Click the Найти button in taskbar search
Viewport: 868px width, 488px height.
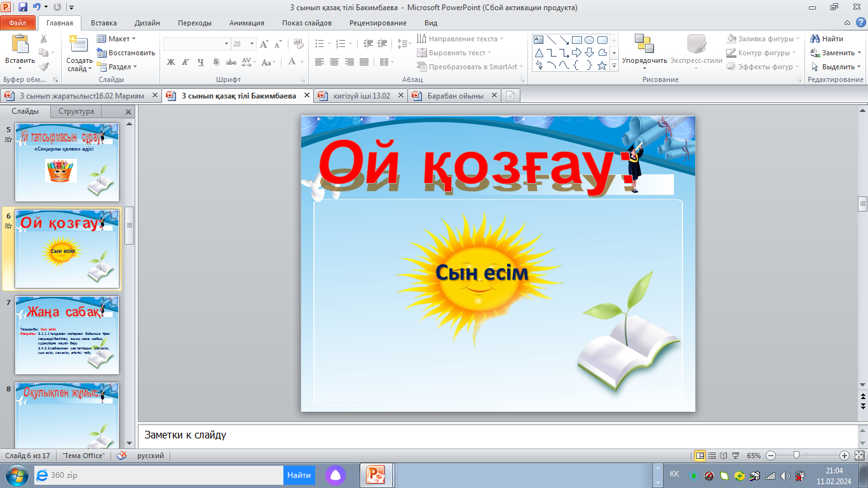tap(299, 475)
